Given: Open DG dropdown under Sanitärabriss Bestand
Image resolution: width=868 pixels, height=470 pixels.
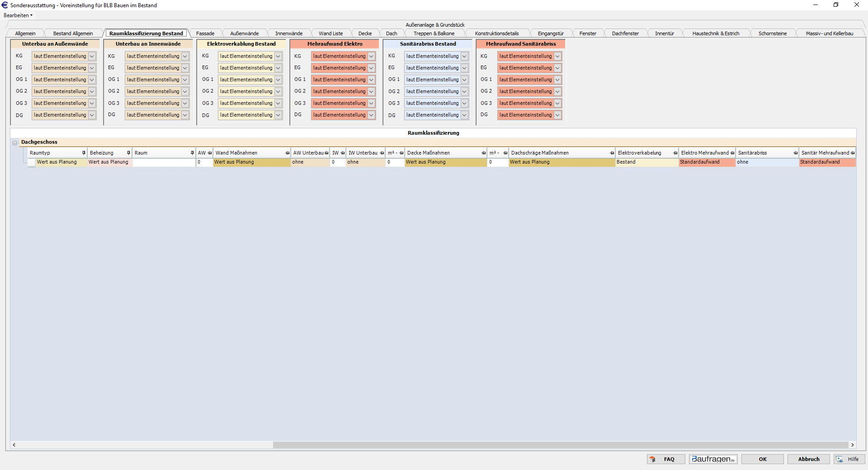Looking at the screenshot, I should click(464, 115).
